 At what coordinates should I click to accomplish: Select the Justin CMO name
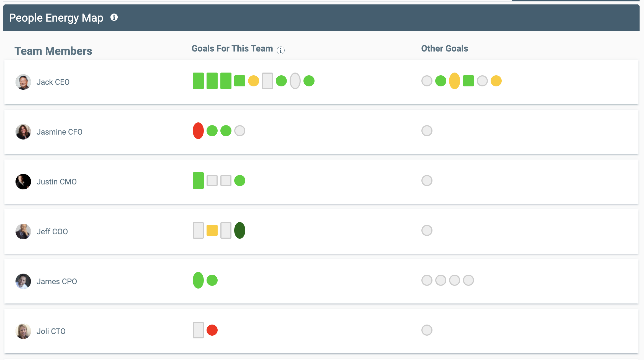tap(56, 182)
